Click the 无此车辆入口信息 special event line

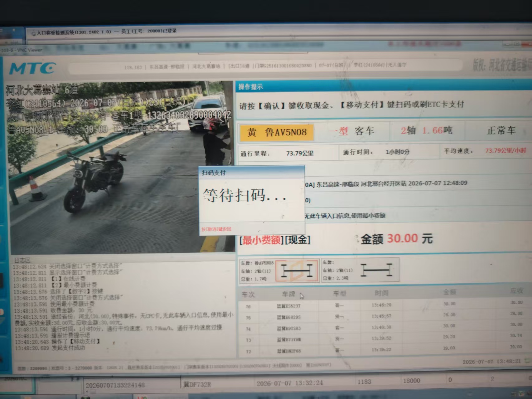pos(345,216)
